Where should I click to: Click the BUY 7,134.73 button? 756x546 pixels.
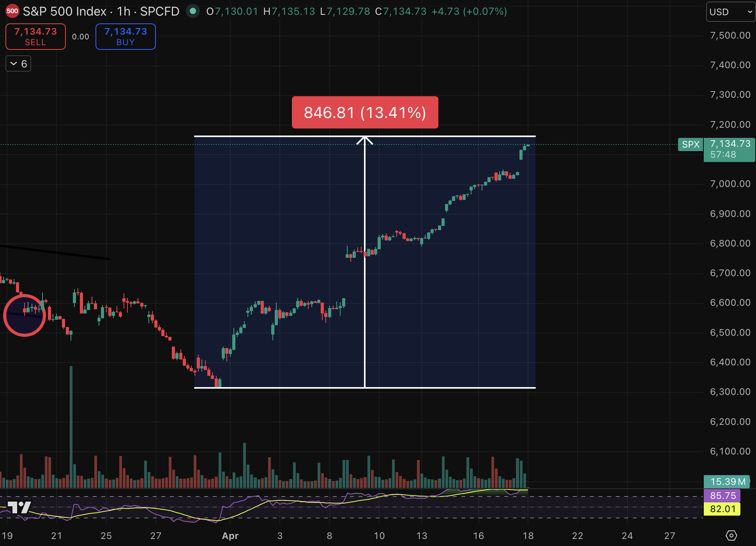point(125,37)
